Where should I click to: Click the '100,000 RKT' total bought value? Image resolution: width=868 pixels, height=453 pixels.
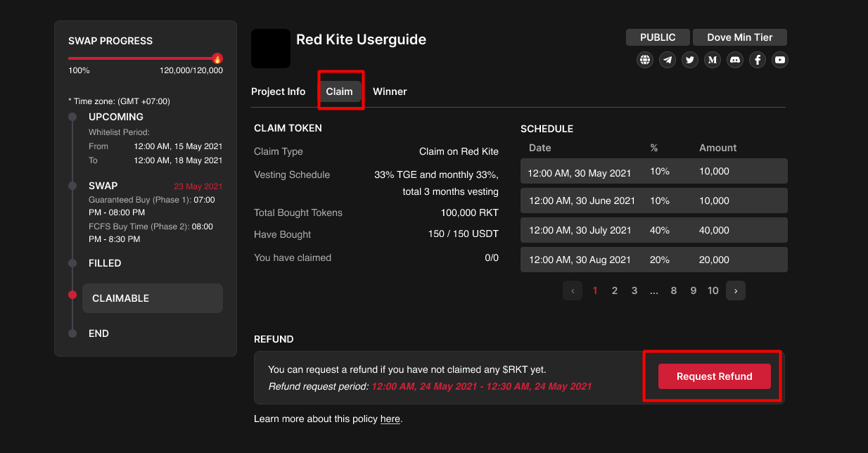coord(470,212)
